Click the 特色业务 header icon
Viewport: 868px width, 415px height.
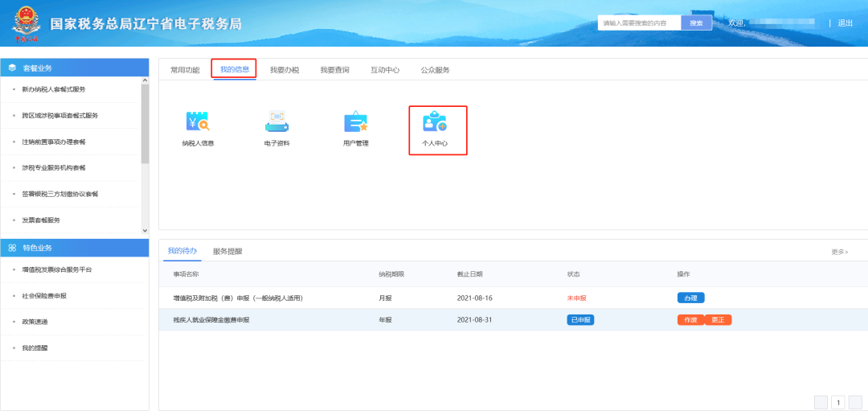pyautogui.click(x=13, y=248)
